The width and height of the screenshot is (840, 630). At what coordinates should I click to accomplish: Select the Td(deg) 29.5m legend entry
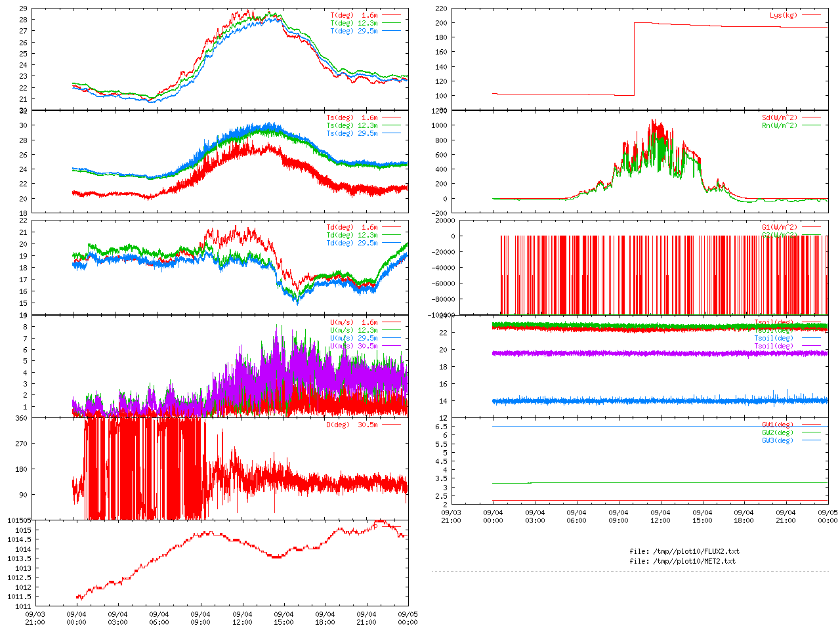[x=352, y=243]
